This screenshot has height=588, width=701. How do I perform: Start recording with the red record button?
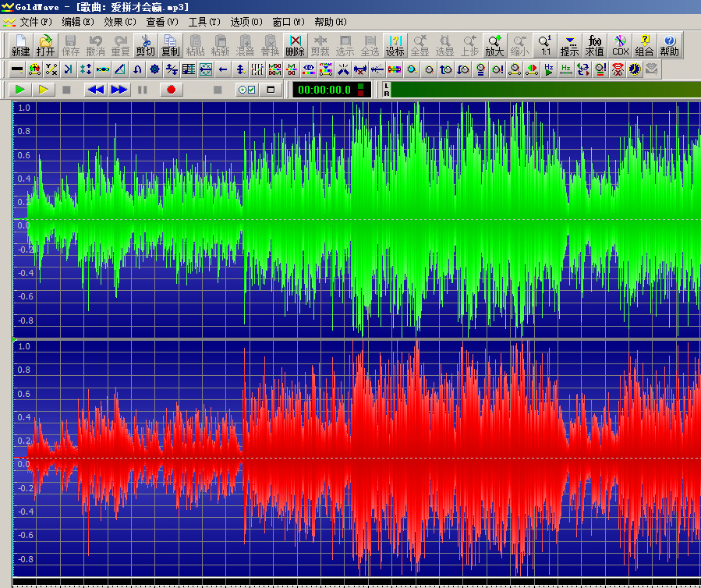pos(172,90)
